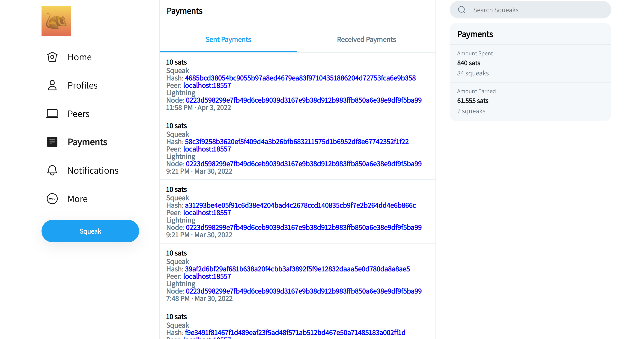Click the 61.555 sats amount earned value

tap(472, 101)
